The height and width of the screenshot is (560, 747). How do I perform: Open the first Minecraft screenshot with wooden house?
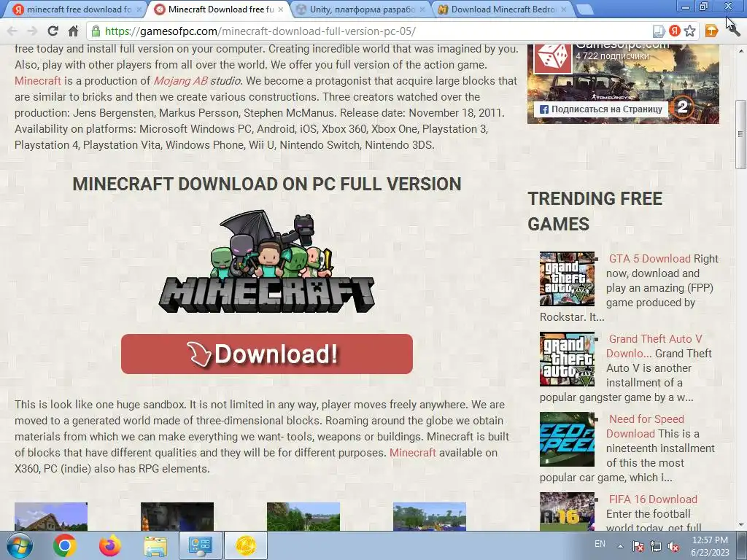(x=51, y=517)
